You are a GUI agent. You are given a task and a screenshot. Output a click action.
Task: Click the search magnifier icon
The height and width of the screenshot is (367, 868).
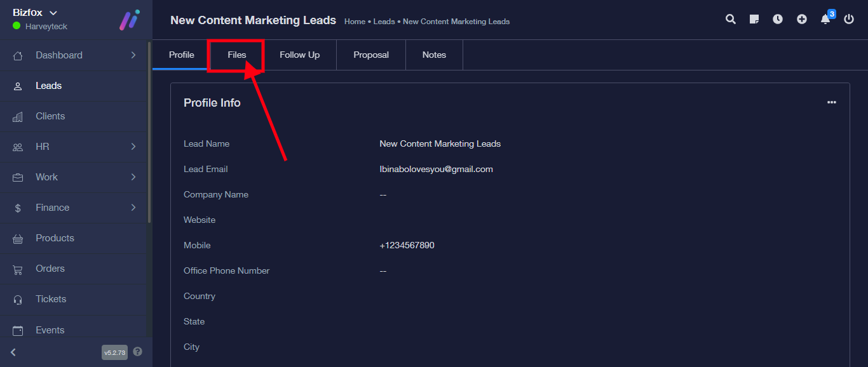(x=731, y=19)
